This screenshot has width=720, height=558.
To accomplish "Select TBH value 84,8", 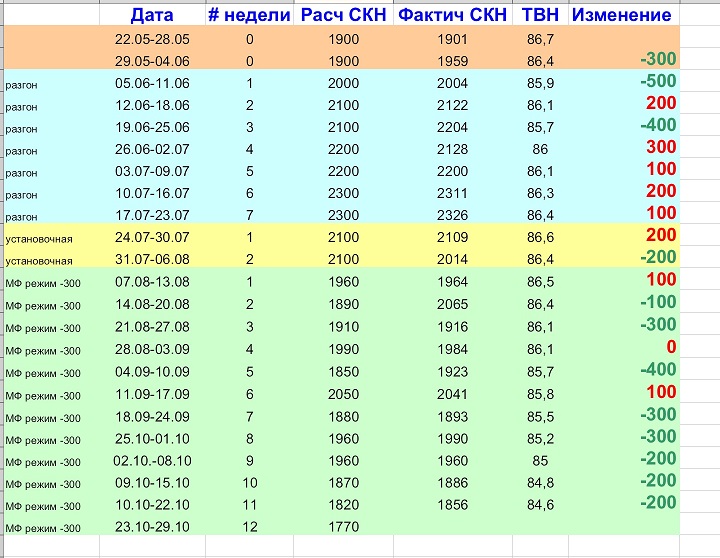I will tap(540, 483).
